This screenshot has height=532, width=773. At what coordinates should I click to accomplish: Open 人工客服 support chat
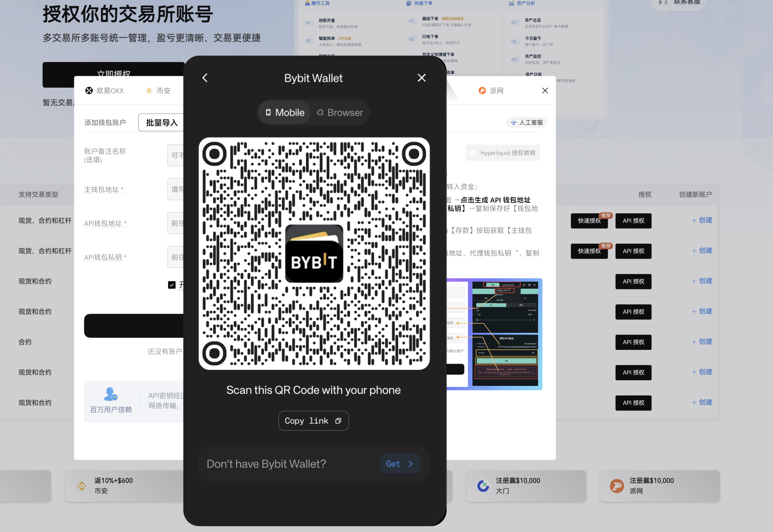(x=526, y=123)
